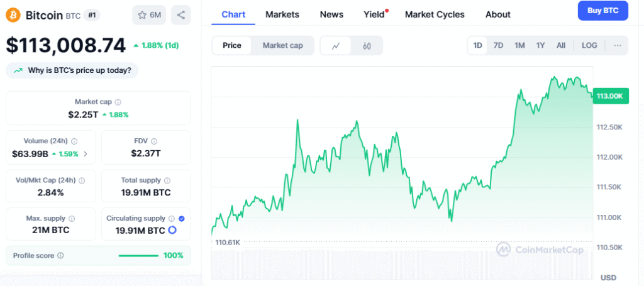Set chart range to All
The width and height of the screenshot is (644, 286).
[x=561, y=45]
